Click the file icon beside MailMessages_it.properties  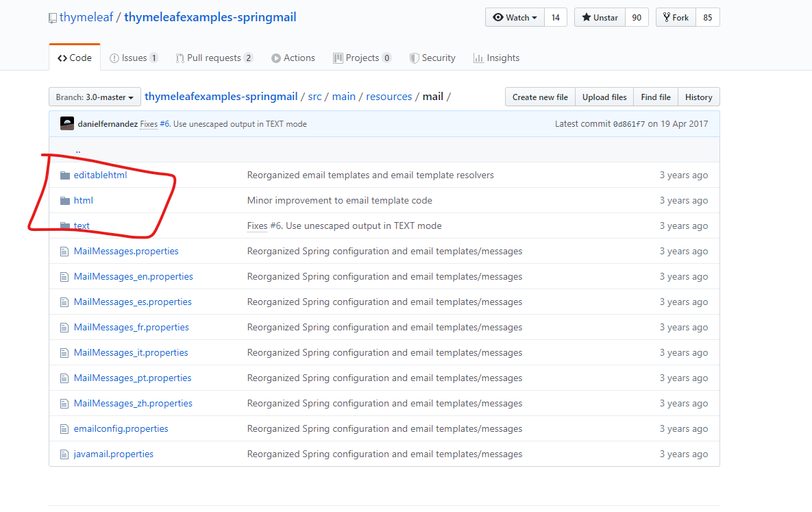(x=64, y=353)
